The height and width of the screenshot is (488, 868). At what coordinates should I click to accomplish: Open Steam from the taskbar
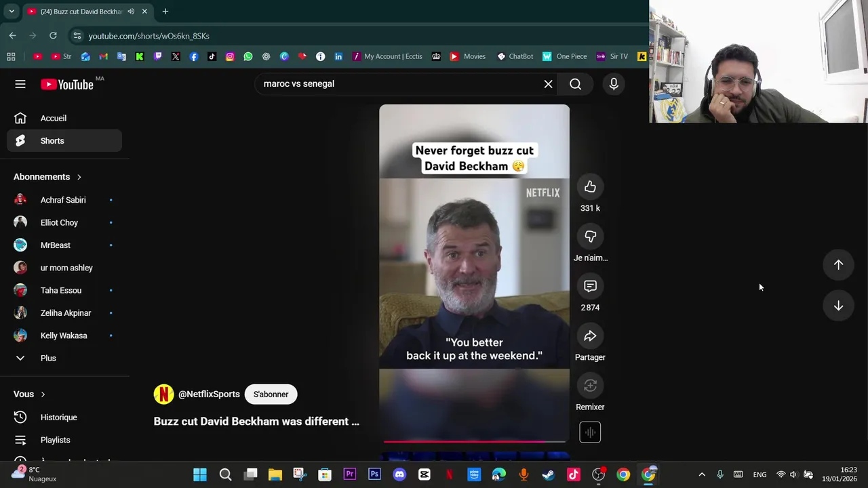click(x=548, y=474)
